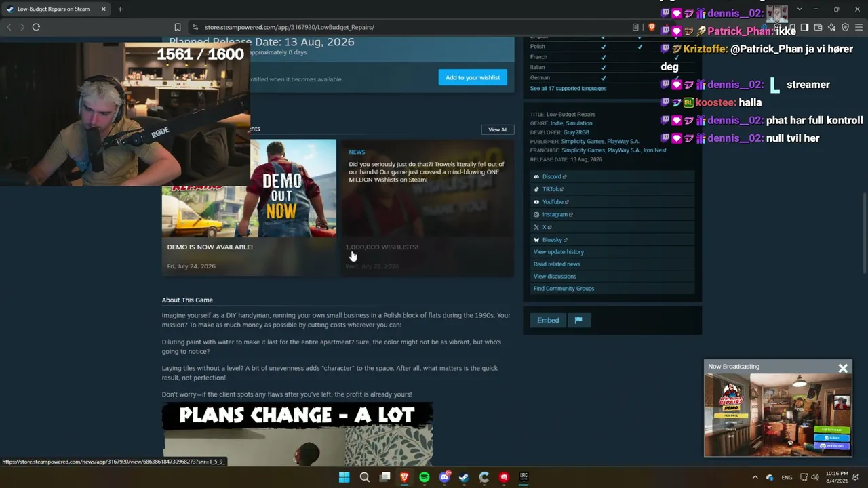
Task: Close the Now Broadcasting popup
Action: [x=843, y=369]
